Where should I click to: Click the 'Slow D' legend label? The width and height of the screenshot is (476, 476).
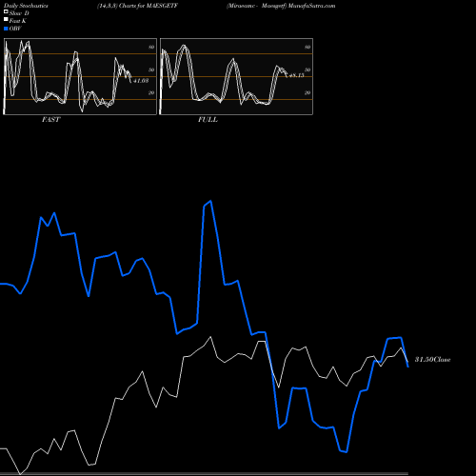coord(19,13)
